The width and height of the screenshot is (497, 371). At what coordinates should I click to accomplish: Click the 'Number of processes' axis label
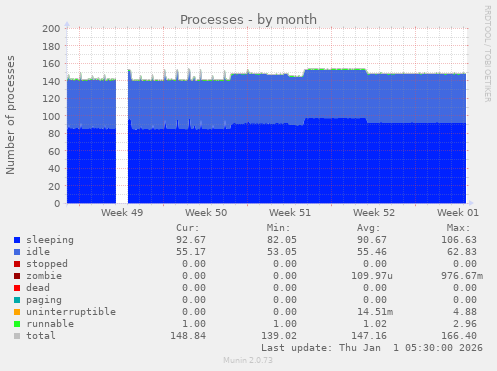pos(10,115)
